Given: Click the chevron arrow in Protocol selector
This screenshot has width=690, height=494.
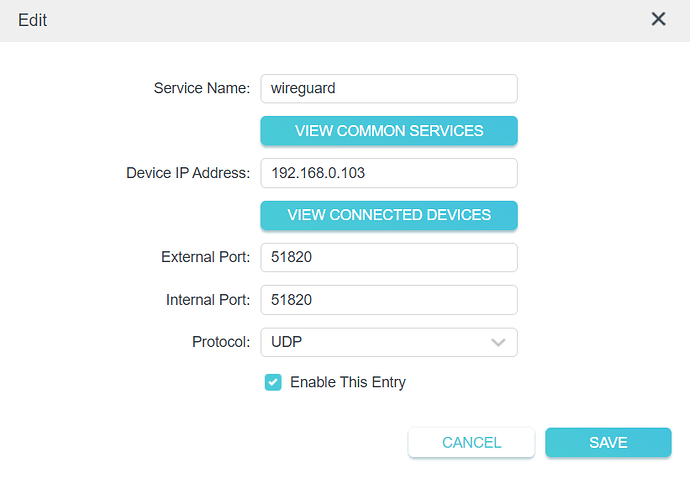Looking at the screenshot, I should 499,343.
